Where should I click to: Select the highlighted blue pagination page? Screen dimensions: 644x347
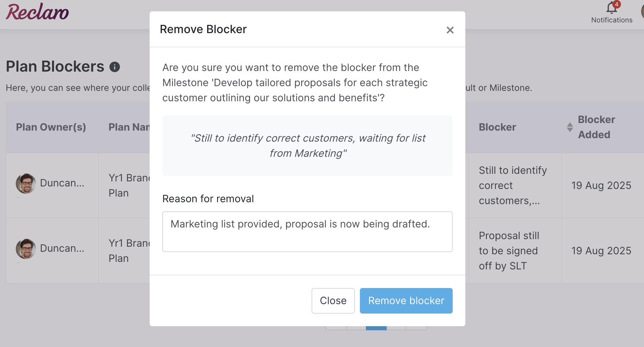[376, 328]
